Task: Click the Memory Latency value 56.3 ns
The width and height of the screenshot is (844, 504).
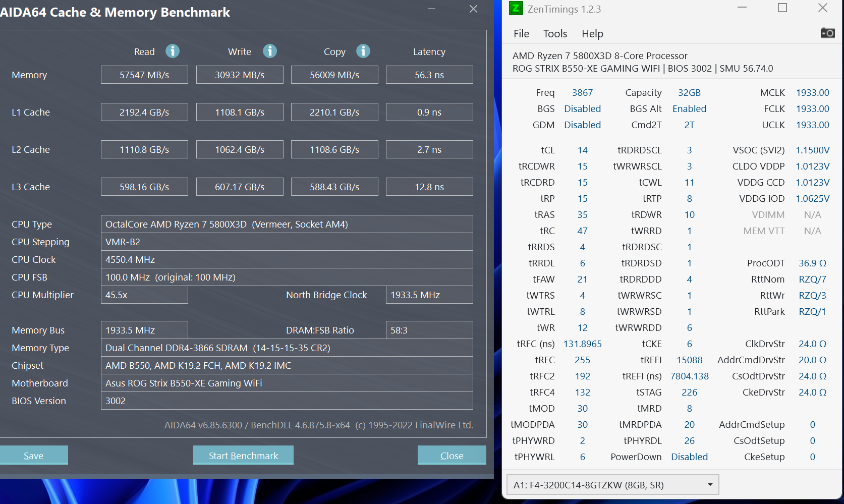Action: pos(429,75)
